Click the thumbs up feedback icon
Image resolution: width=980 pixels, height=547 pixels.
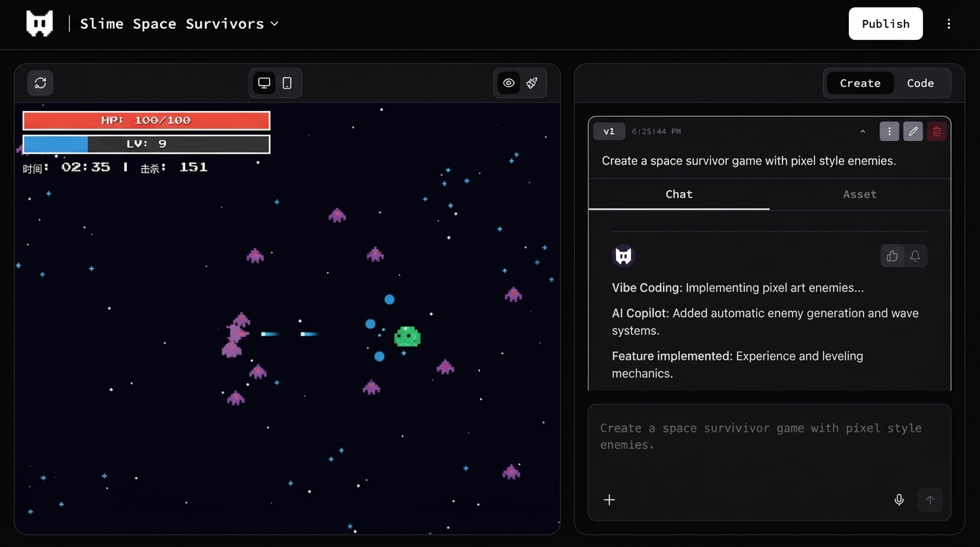coord(892,256)
